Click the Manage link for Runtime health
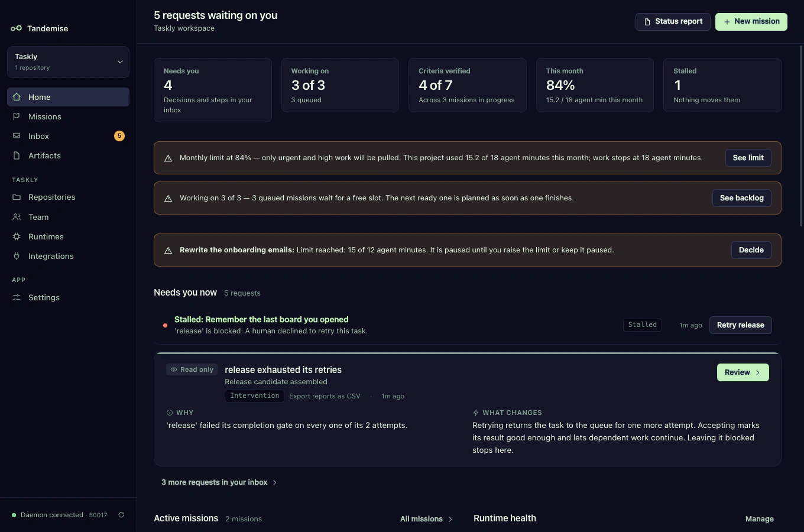 click(x=760, y=519)
